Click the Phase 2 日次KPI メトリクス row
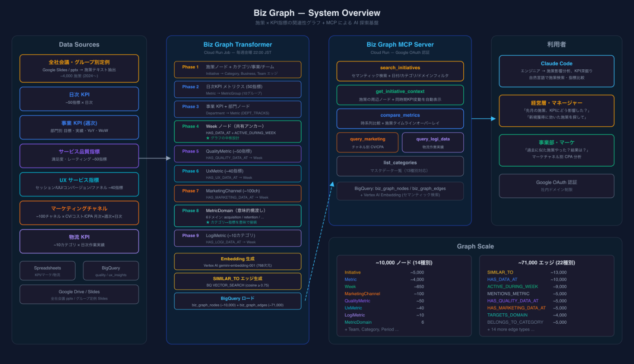 tap(238, 90)
